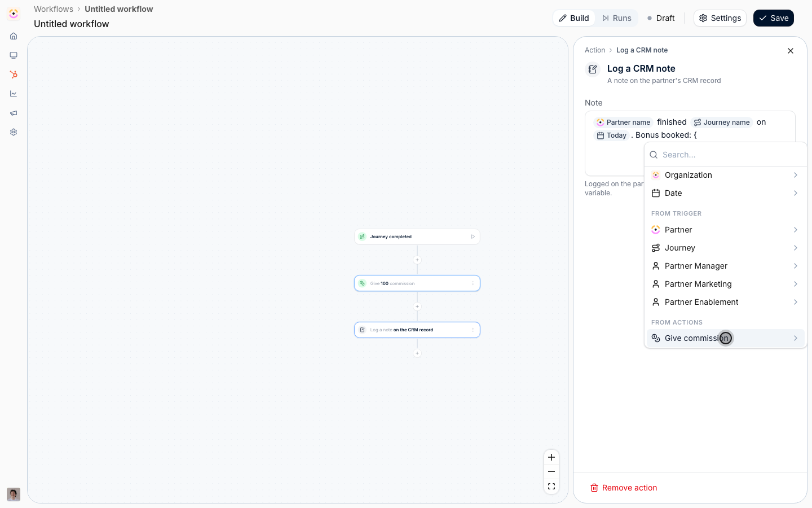This screenshot has width=812, height=508.
Task: Click the Today date variable chip
Action: pyautogui.click(x=612, y=135)
